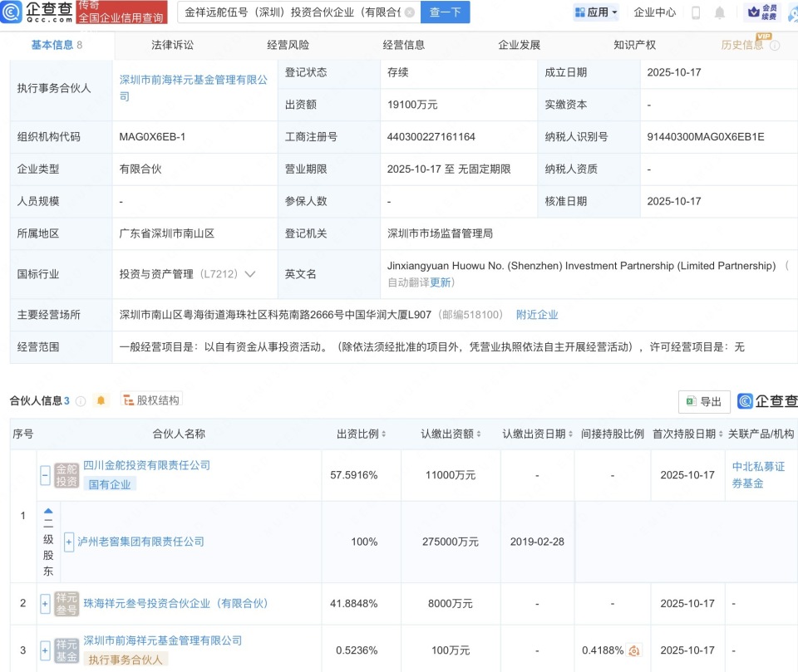
Task: Click the mobile phone app icon
Action: (695, 12)
